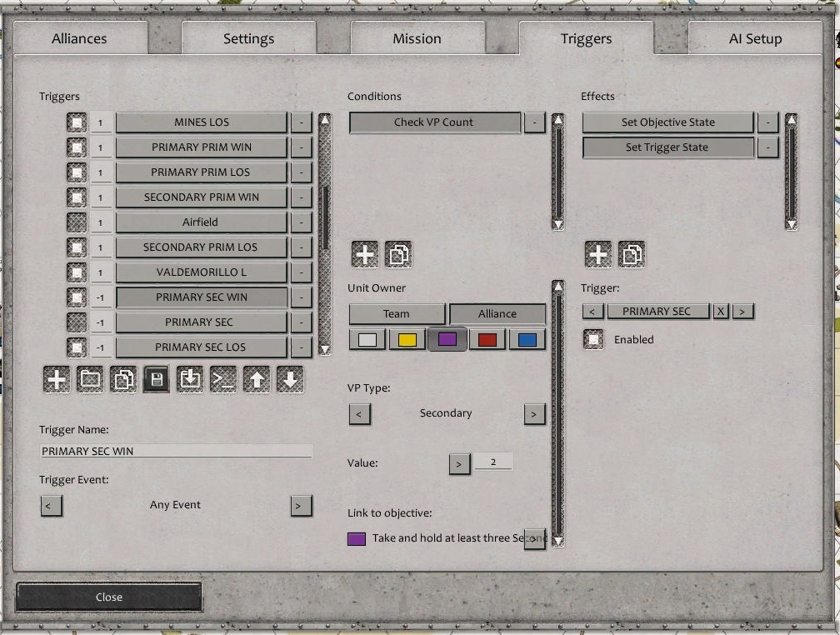Open trigger folder icon in Triggers toolbar
Viewport: 840px width, 635px height.
[90, 380]
